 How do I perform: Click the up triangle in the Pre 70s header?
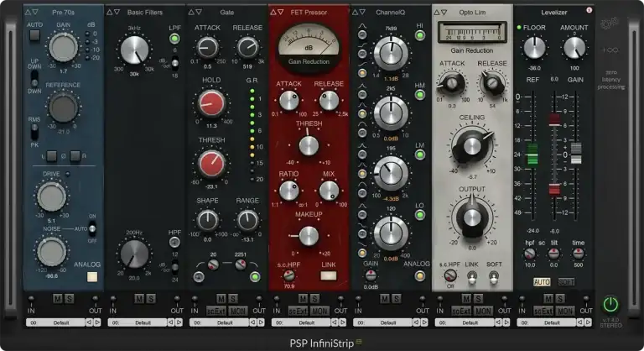pos(28,13)
